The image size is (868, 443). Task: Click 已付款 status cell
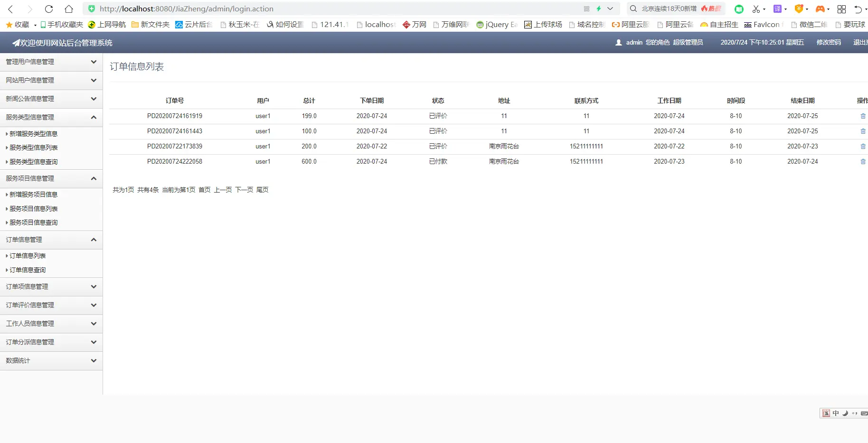pyautogui.click(x=438, y=162)
